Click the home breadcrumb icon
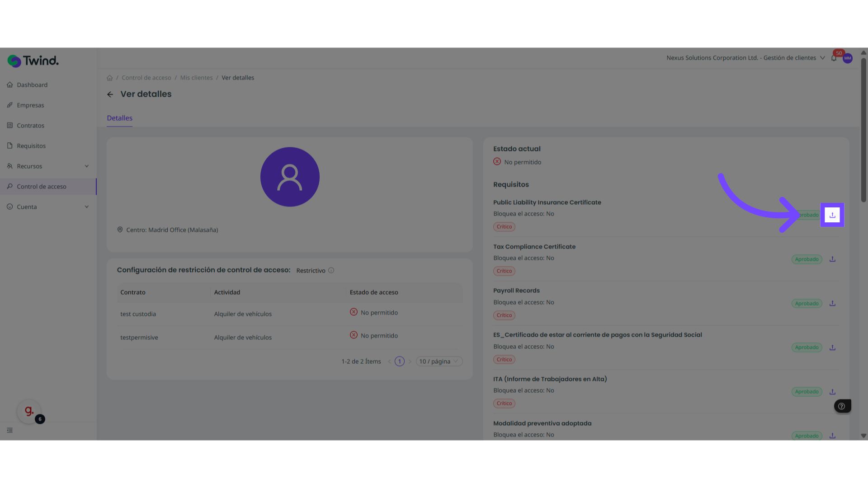The width and height of the screenshot is (868, 488). (109, 78)
